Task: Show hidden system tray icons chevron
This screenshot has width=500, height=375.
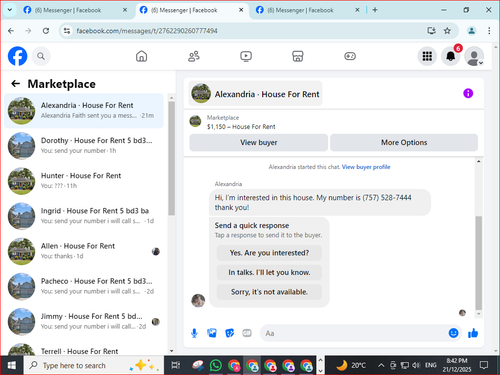Action: pyautogui.click(x=381, y=365)
